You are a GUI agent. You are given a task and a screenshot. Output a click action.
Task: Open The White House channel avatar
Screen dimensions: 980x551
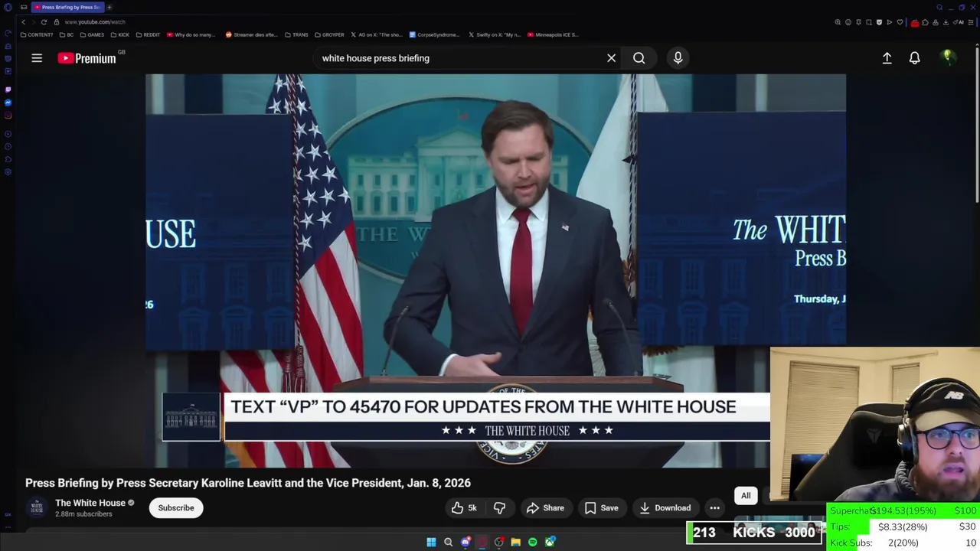pos(37,507)
